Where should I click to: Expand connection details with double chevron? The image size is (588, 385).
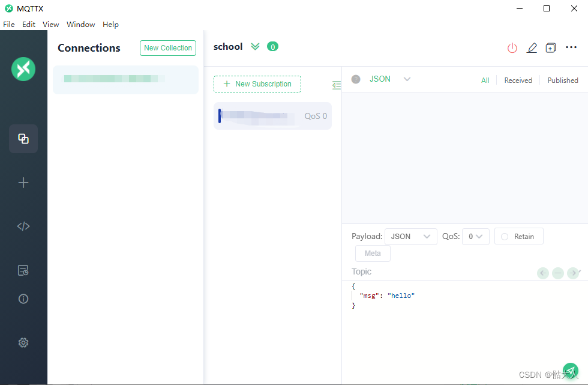[255, 46]
